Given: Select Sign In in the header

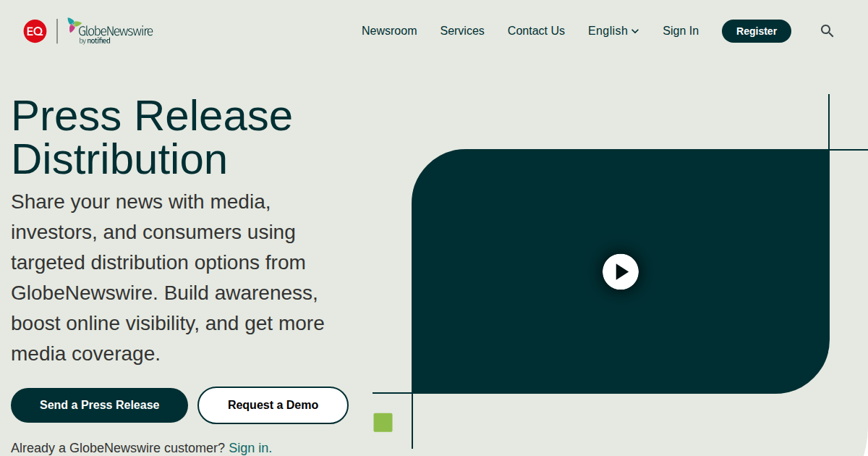Looking at the screenshot, I should 681,31.
